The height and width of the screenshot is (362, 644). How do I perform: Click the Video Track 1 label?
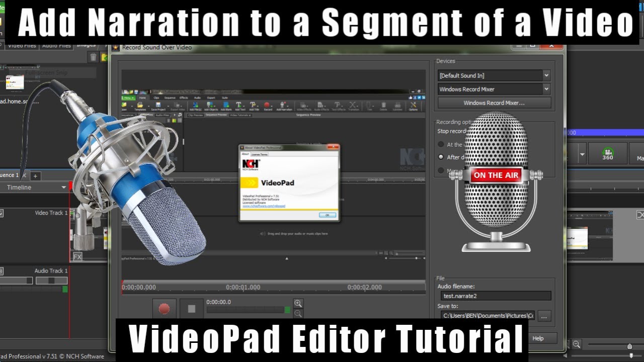51,213
